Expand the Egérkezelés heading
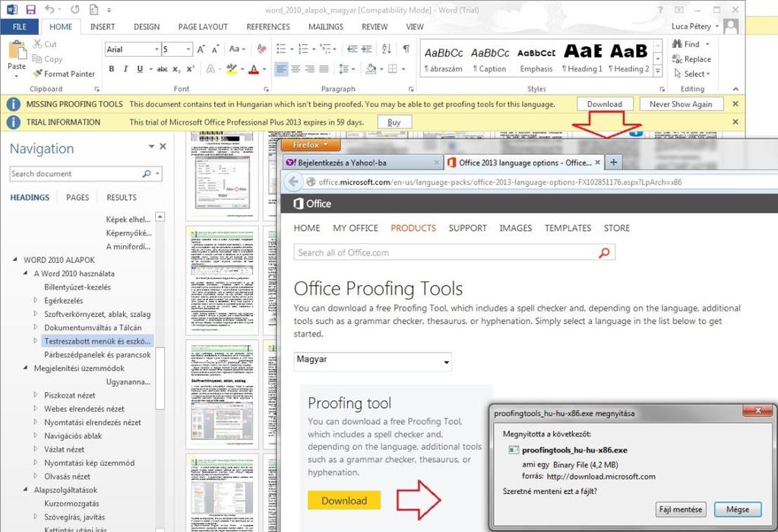The height and width of the screenshot is (532, 778). point(36,299)
